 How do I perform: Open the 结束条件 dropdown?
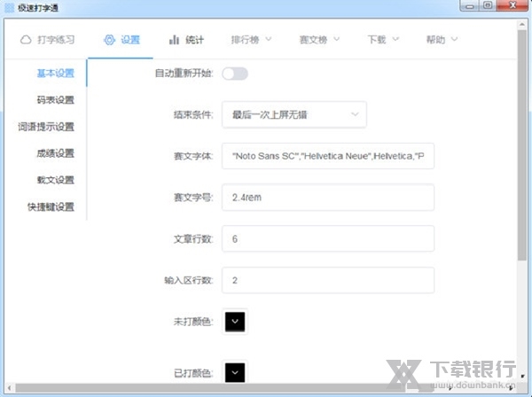(294, 114)
